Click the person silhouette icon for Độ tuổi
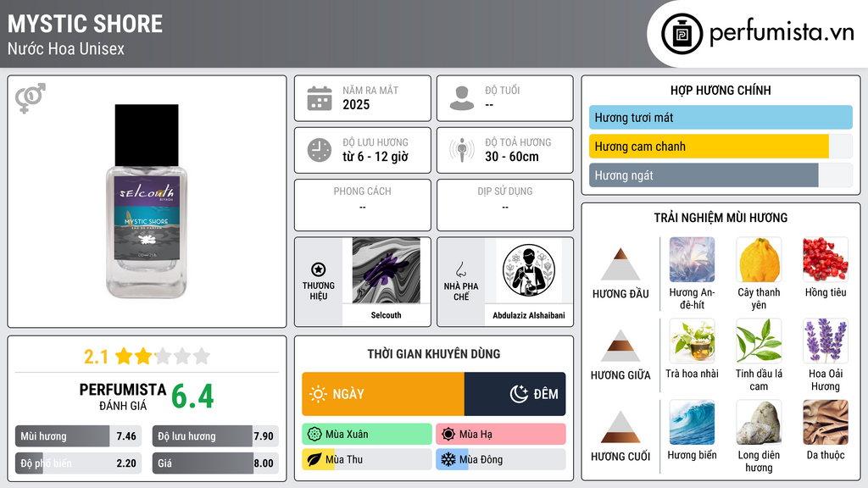 pos(462,98)
